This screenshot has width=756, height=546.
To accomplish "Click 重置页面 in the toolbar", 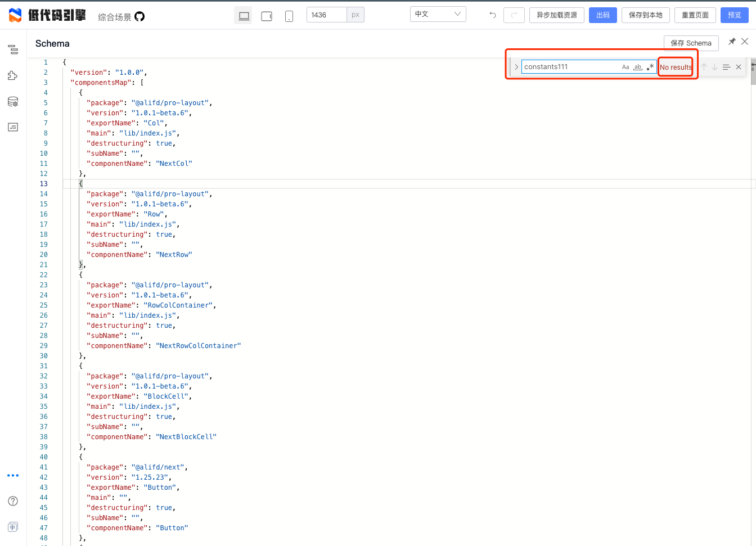I will (x=695, y=15).
